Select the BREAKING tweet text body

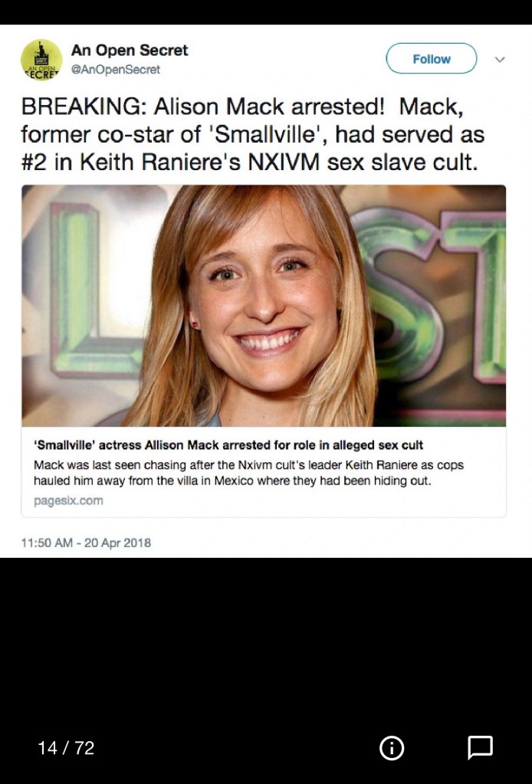[x=252, y=135]
